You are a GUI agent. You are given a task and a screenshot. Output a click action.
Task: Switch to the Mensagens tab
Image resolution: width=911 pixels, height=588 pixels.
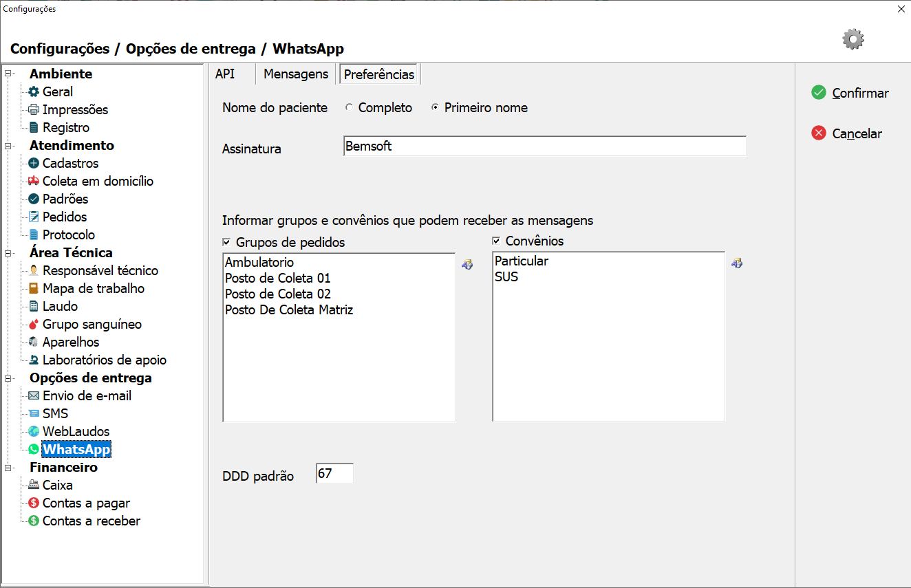(296, 74)
